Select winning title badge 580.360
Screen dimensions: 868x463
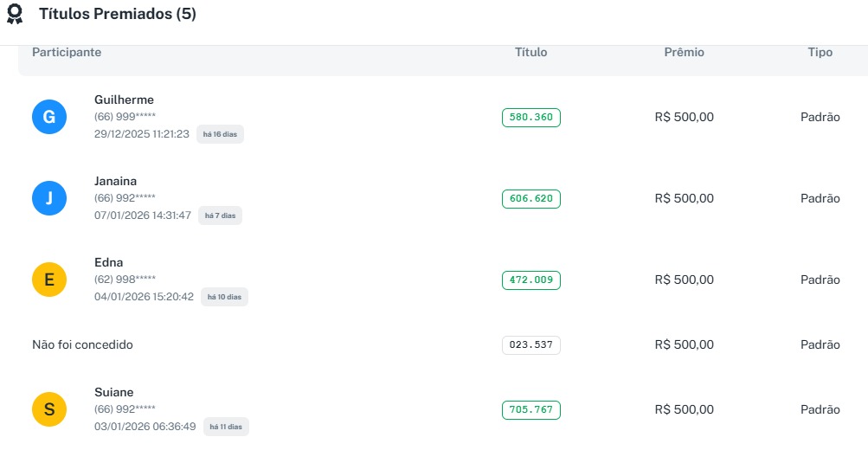(x=530, y=117)
